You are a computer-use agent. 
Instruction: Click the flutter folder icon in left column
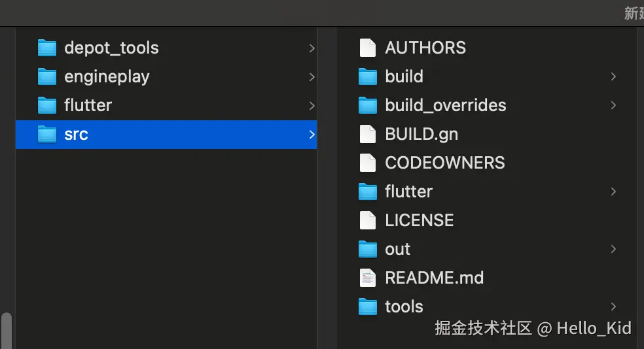tap(47, 105)
